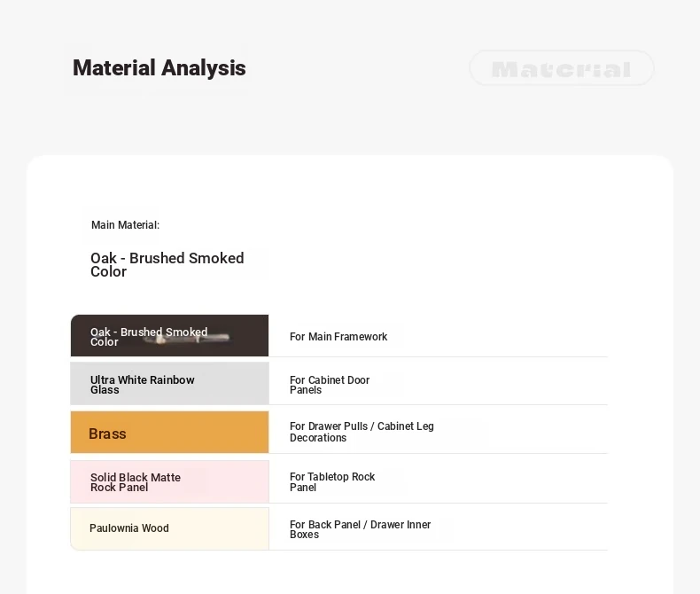
Task: Click the 'For Main Framework' description
Action: 338,337
